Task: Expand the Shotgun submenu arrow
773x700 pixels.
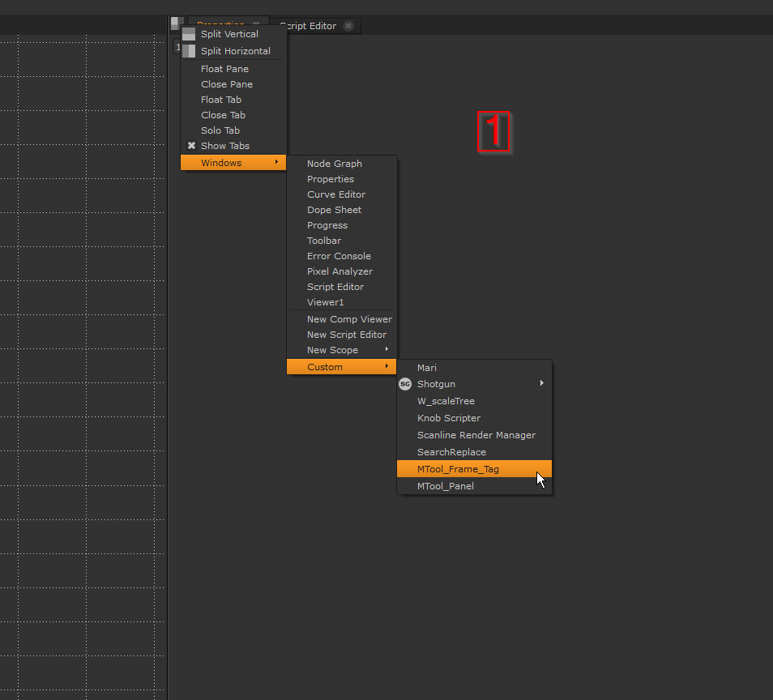Action: tap(542, 383)
